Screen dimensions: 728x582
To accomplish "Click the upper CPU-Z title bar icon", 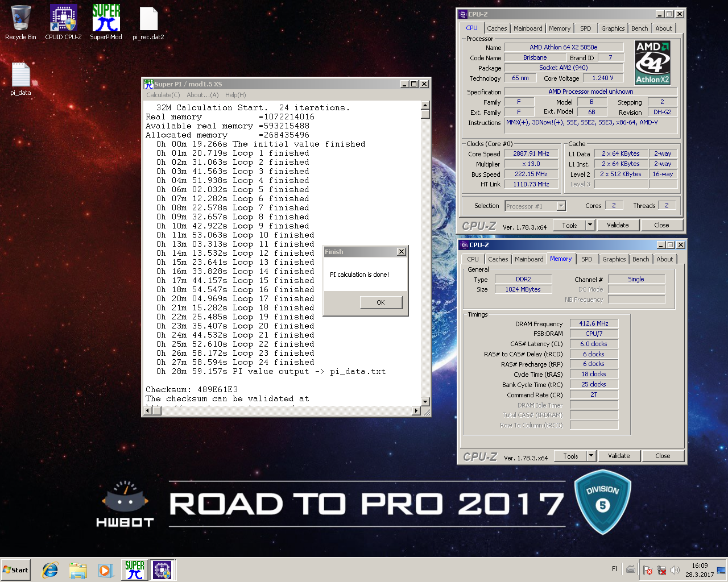I will (x=463, y=14).
